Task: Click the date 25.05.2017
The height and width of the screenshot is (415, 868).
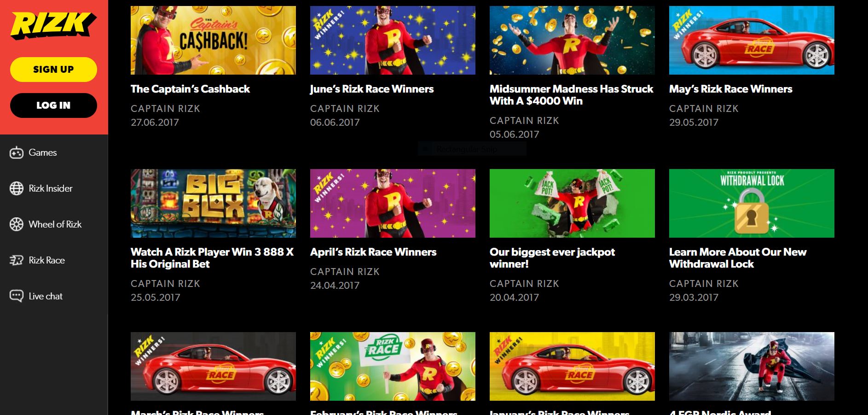Action: pos(156,298)
